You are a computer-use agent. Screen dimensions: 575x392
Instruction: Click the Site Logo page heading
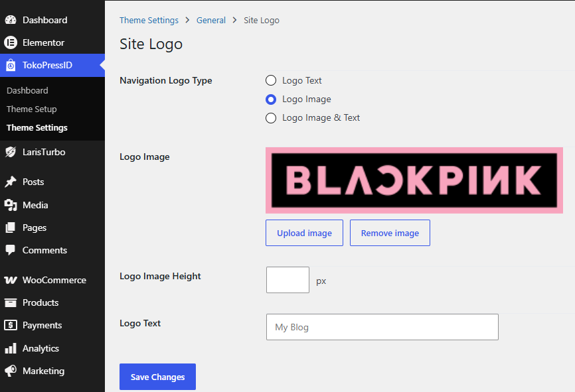pyautogui.click(x=151, y=44)
